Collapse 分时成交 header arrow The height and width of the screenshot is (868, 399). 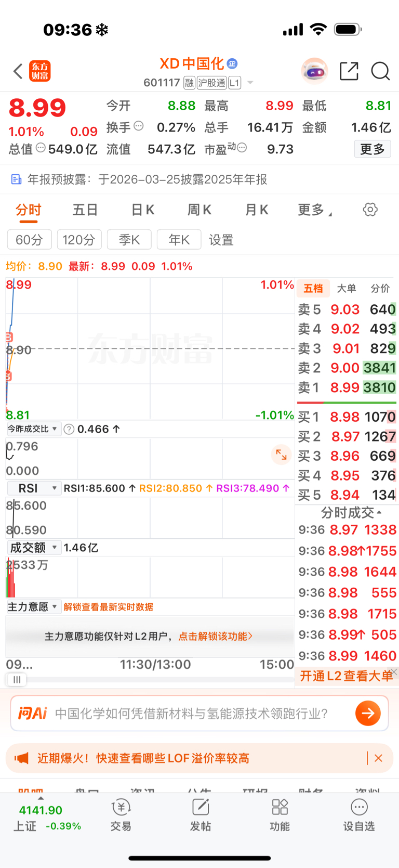pos(380,513)
